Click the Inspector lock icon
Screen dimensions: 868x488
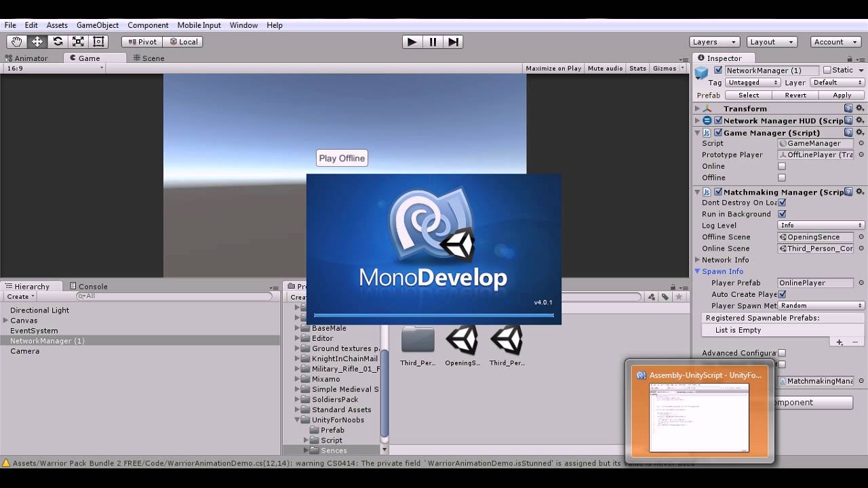pyautogui.click(x=850, y=59)
